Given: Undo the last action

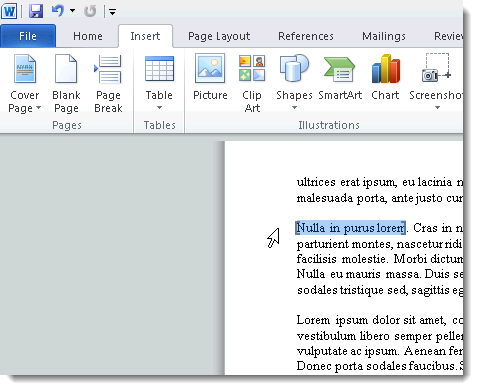Looking at the screenshot, I should 57,11.
